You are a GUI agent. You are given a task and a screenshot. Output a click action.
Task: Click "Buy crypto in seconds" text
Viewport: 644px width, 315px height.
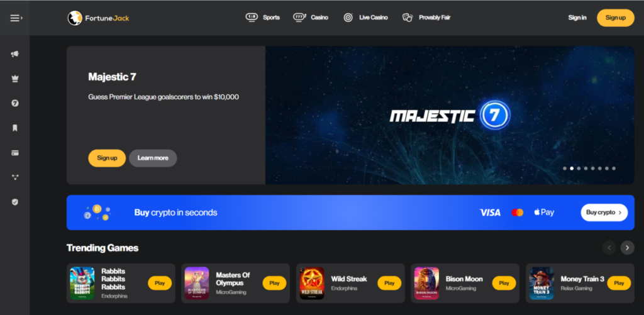click(176, 213)
